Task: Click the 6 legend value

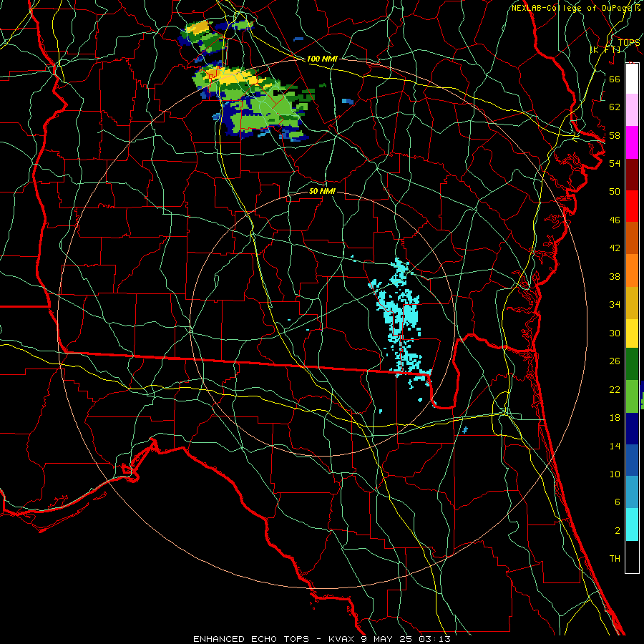Action: tap(617, 502)
